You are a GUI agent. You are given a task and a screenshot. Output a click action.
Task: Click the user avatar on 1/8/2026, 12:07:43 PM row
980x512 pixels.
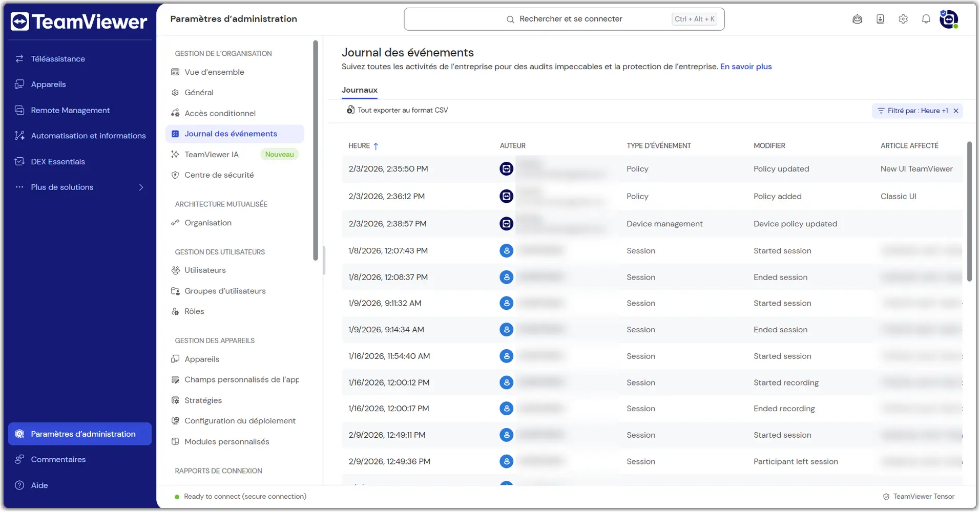pyautogui.click(x=507, y=250)
